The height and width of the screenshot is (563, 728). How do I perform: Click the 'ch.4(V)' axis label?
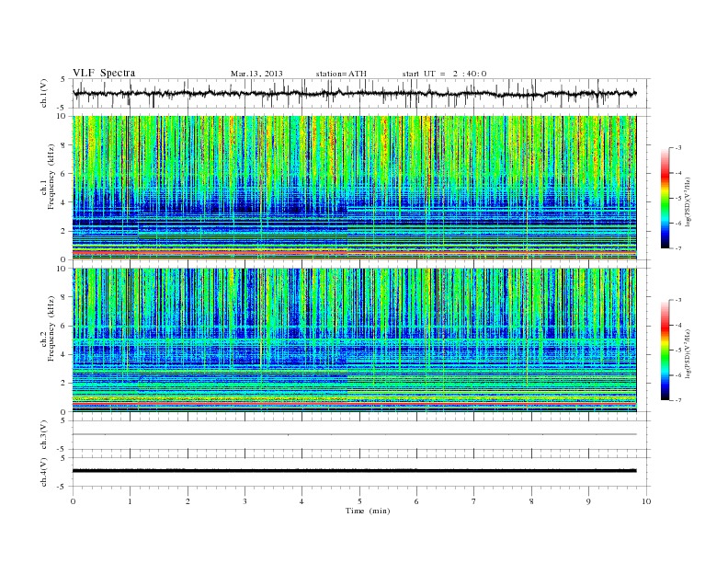tap(44, 472)
